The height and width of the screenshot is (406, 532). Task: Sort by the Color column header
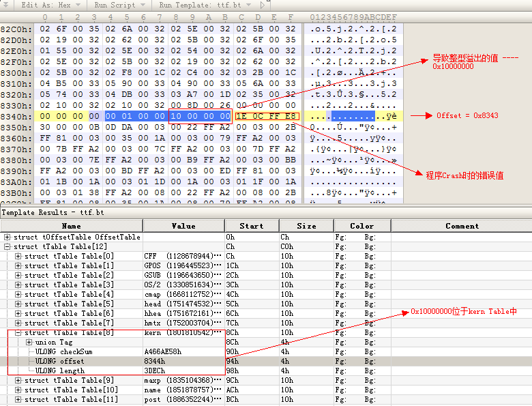(x=362, y=226)
